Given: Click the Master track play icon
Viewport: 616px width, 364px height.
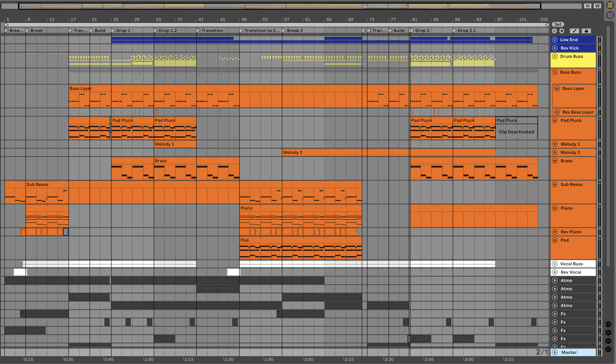Looking at the screenshot, I should (x=555, y=352).
